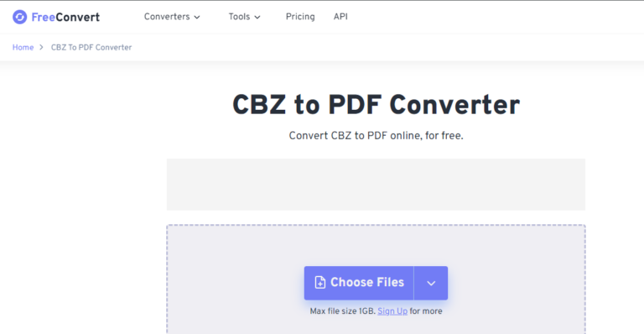Open the Tools menu
The image size is (644, 334).
[244, 17]
